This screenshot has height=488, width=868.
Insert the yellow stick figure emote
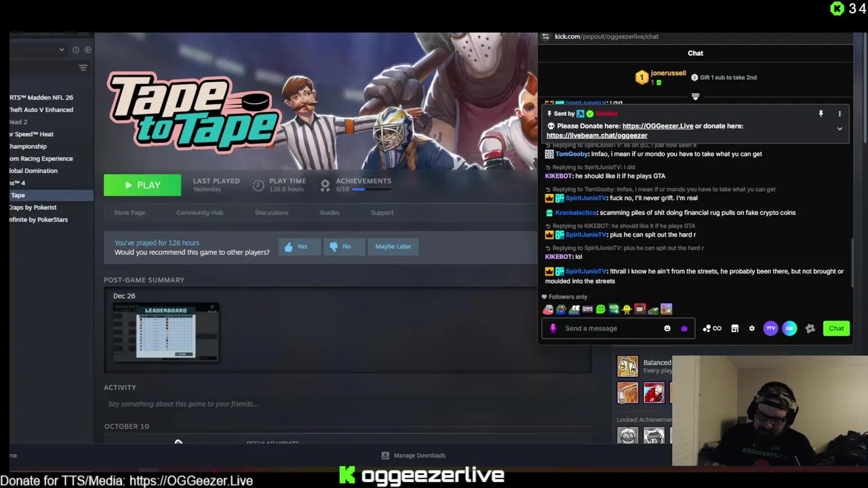click(x=627, y=310)
